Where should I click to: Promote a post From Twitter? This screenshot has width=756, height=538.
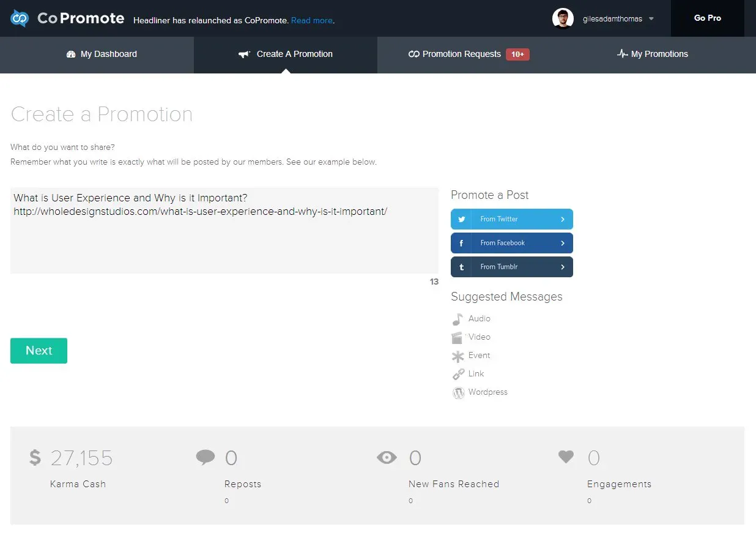click(511, 219)
